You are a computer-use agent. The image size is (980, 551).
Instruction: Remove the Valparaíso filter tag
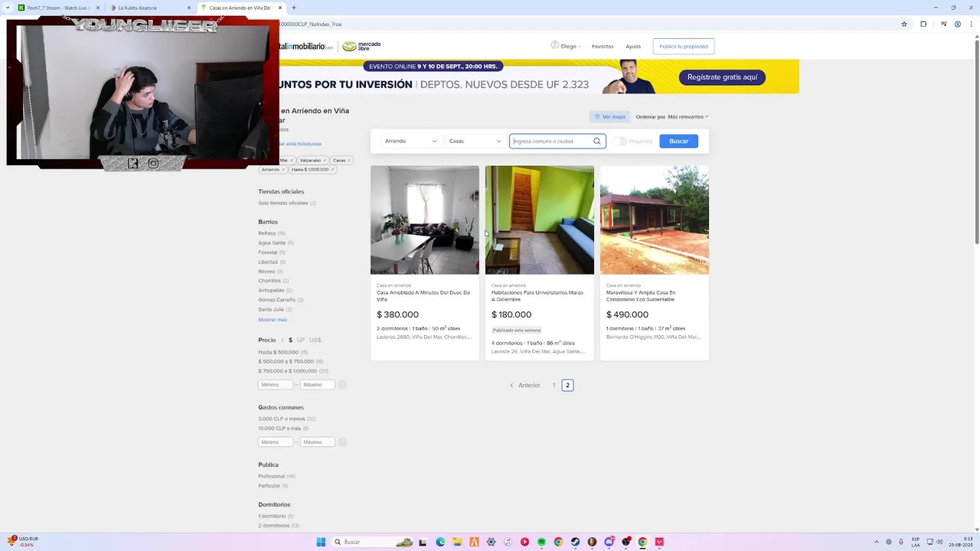(325, 160)
